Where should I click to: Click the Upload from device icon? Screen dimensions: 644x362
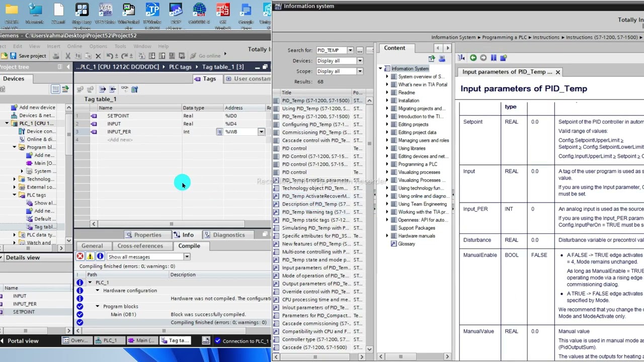162,56
